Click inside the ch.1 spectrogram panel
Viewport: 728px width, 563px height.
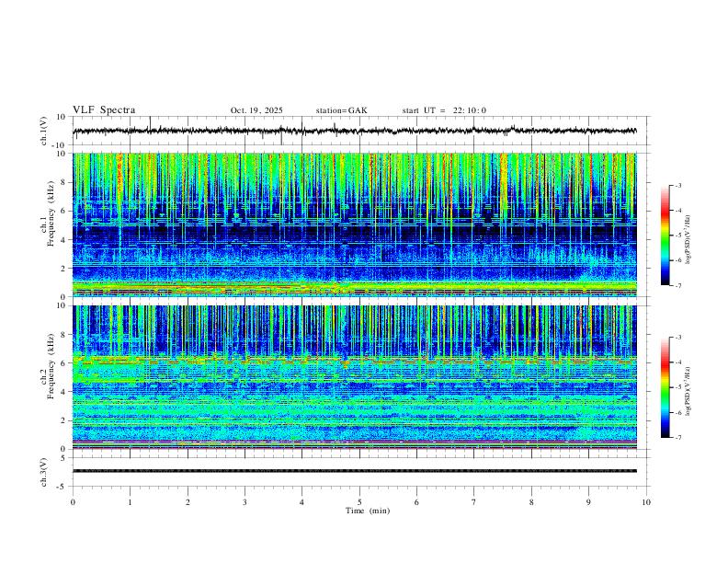(355, 224)
